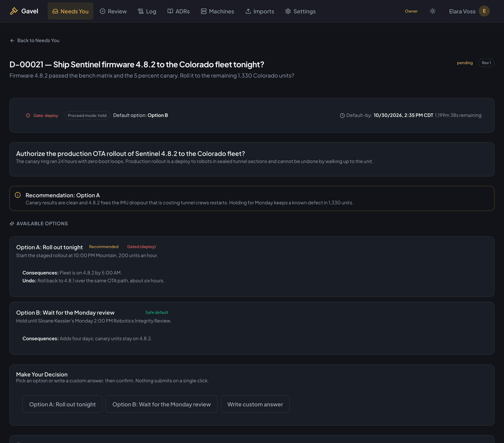Image resolution: width=504 pixels, height=443 pixels.
Task: Click the Default option: Option B text
Action: [x=140, y=115]
